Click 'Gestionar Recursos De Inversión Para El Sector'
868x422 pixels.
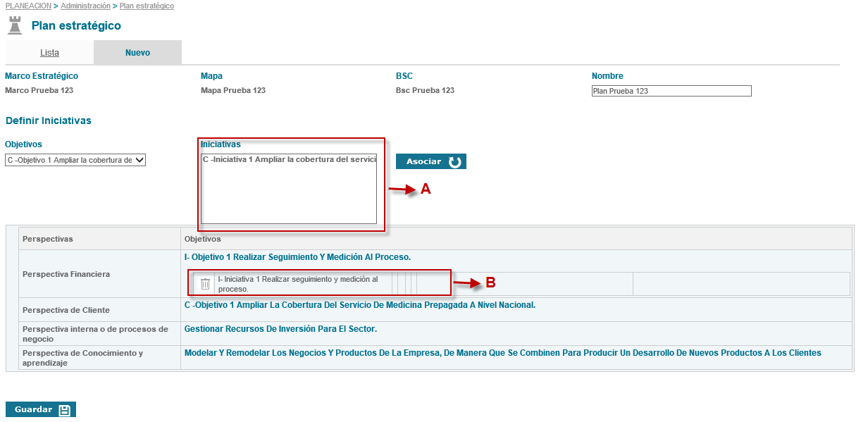280,329
